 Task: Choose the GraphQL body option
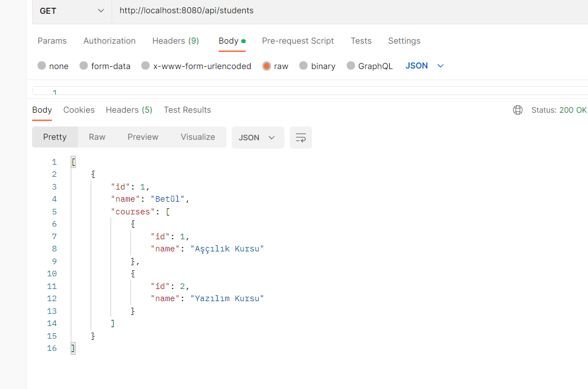[x=369, y=66]
